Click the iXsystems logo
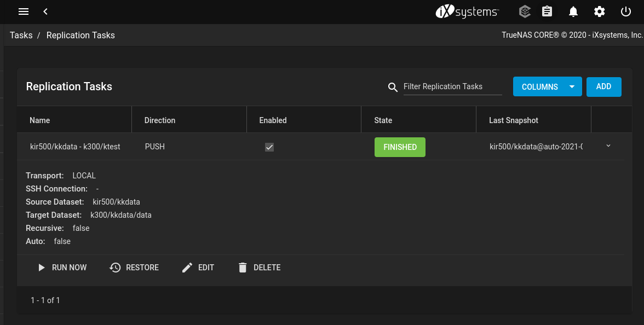The image size is (644, 325). pyautogui.click(x=467, y=11)
